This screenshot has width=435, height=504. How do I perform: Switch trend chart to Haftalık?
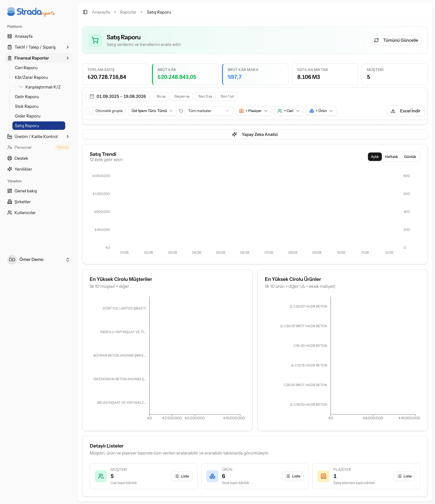[391, 157]
